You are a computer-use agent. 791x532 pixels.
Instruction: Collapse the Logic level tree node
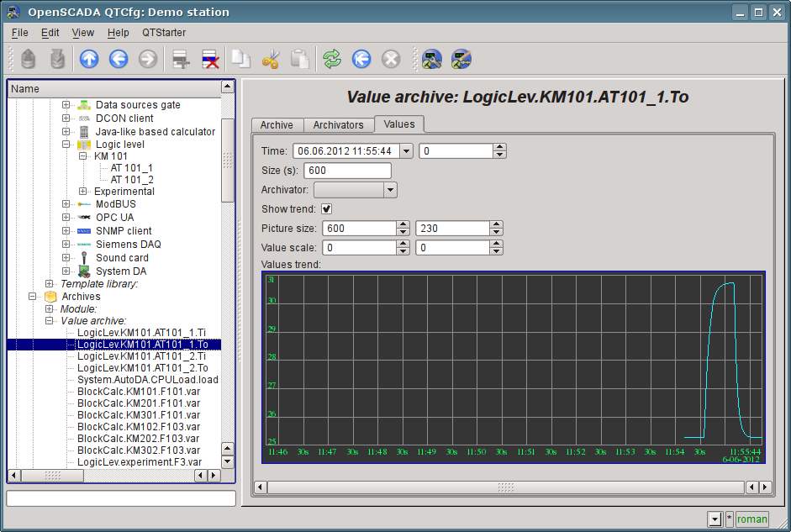pyautogui.click(x=66, y=145)
